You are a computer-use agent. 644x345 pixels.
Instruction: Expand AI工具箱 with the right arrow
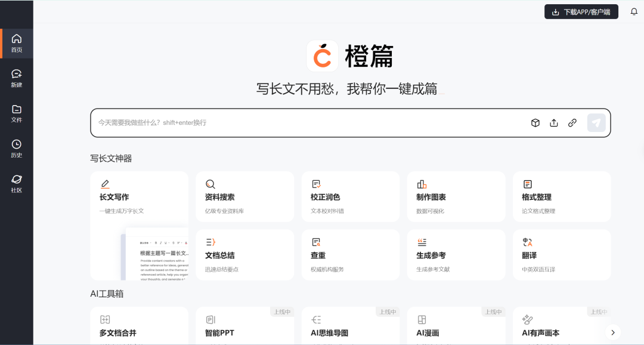click(613, 332)
